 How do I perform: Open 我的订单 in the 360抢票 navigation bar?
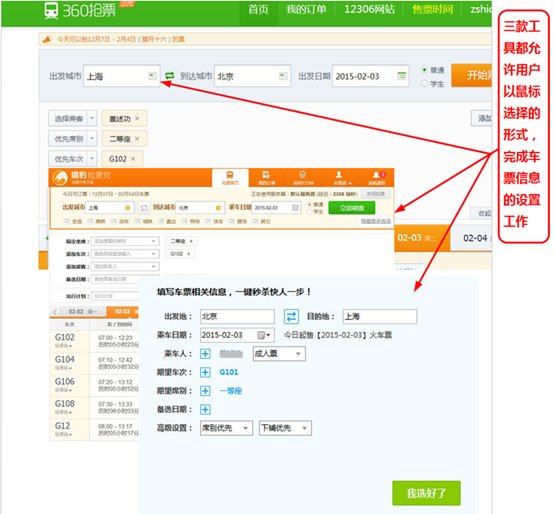pos(306,10)
